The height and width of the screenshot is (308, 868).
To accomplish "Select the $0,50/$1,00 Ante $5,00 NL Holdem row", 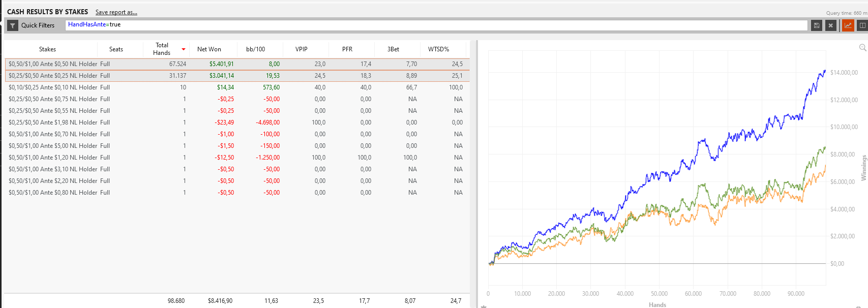I will pyautogui.click(x=237, y=146).
